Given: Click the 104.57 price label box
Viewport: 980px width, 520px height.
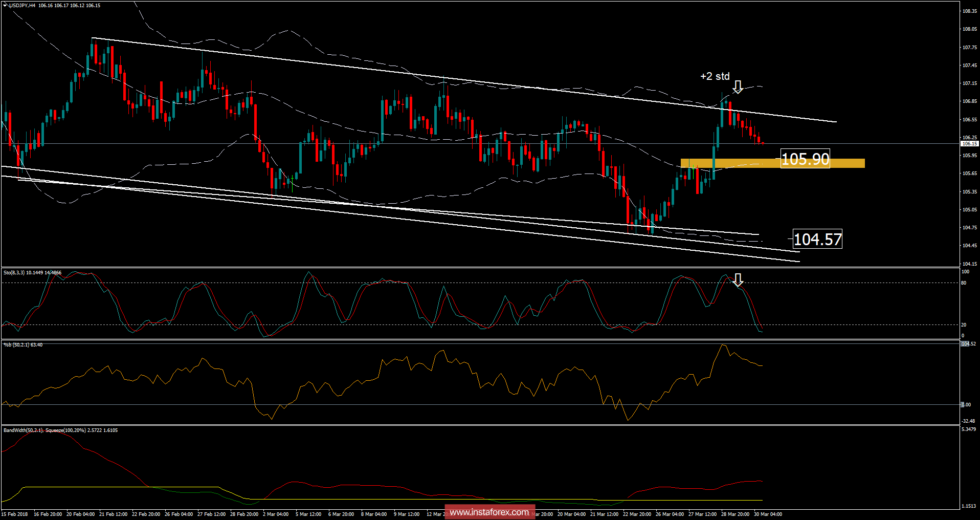Looking at the screenshot, I should tap(818, 240).
